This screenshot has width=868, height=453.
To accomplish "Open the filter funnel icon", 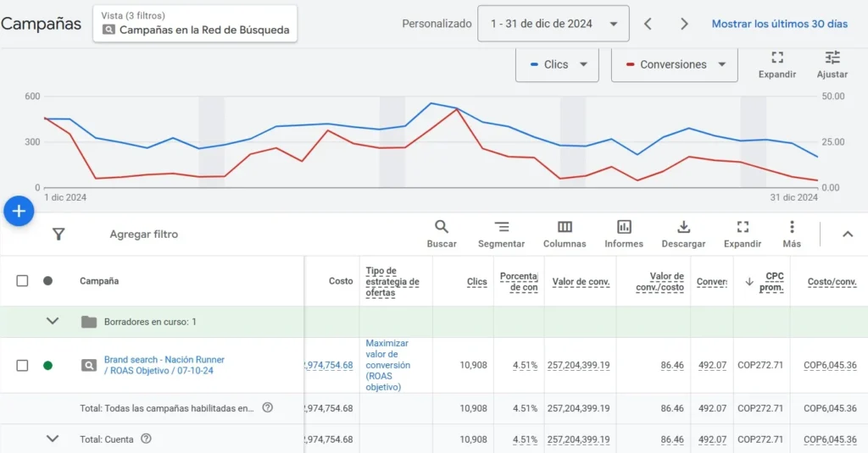I will tap(58, 234).
